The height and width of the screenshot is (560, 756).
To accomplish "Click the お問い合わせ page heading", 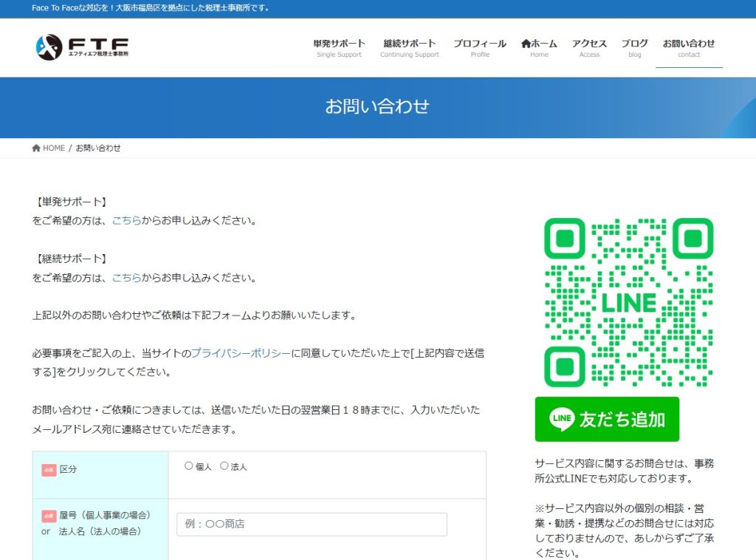I will pyautogui.click(x=377, y=106).
